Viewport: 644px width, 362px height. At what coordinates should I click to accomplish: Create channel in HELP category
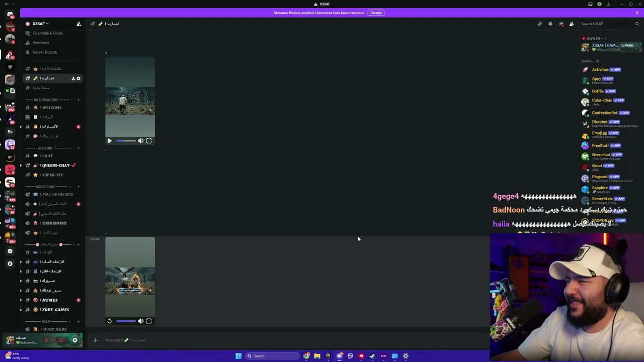(78, 321)
